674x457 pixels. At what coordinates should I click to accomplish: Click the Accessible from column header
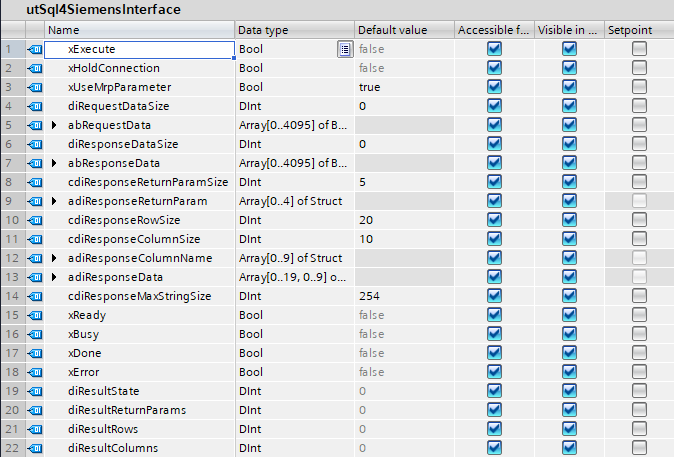click(x=494, y=30)
